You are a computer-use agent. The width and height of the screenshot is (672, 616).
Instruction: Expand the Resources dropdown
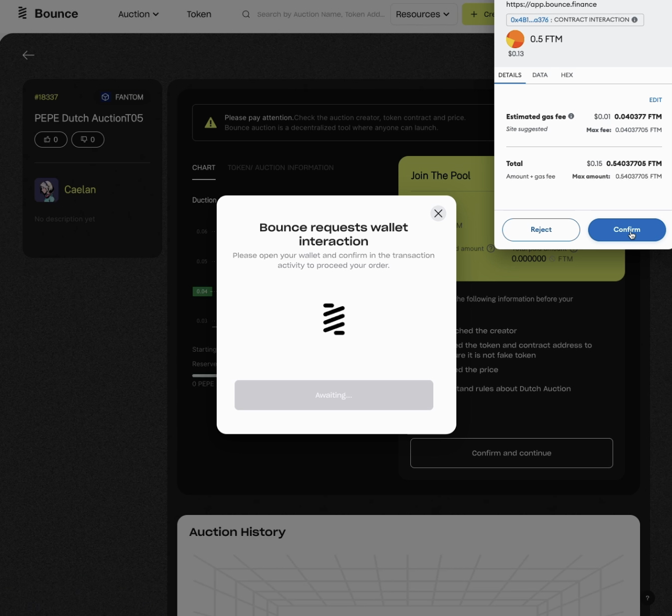(x=423, y=14)
